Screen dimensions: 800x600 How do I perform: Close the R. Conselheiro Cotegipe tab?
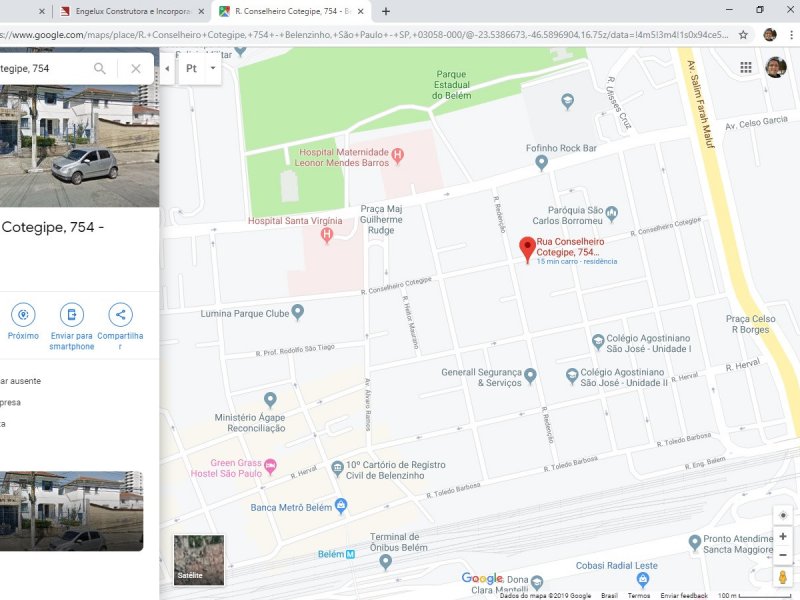click(361, 11)
